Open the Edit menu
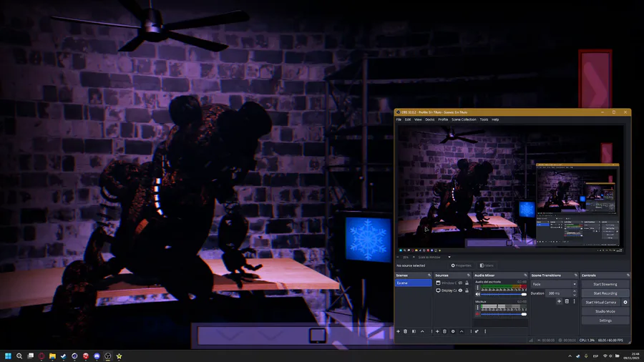644x362 pixels. [408, 119]
